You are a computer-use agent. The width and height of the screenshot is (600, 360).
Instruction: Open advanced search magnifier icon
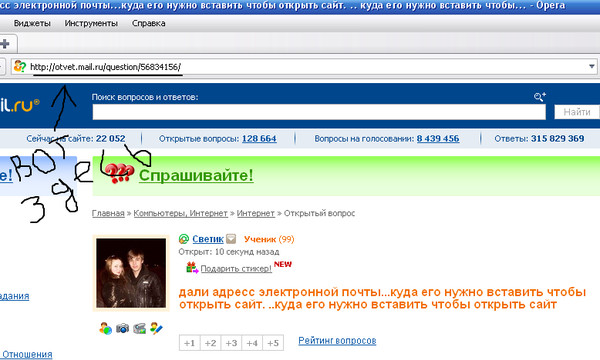(x=540, y=97)
